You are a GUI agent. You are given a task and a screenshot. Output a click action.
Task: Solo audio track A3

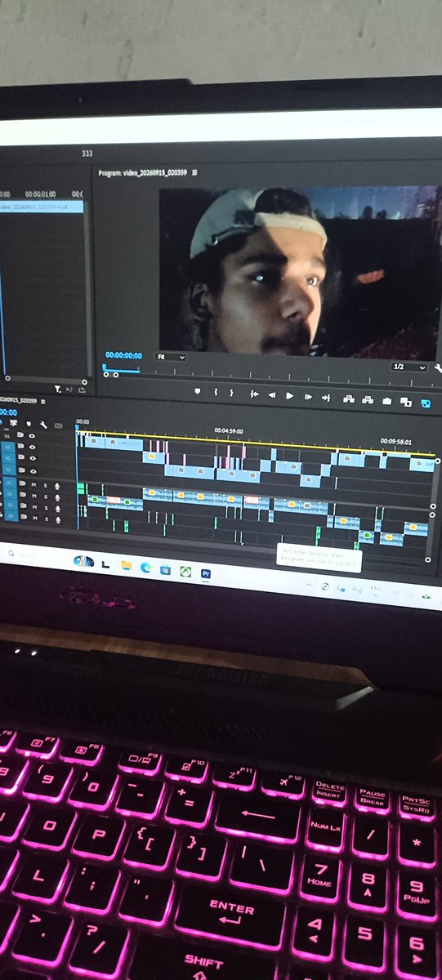tap(46, 507)
